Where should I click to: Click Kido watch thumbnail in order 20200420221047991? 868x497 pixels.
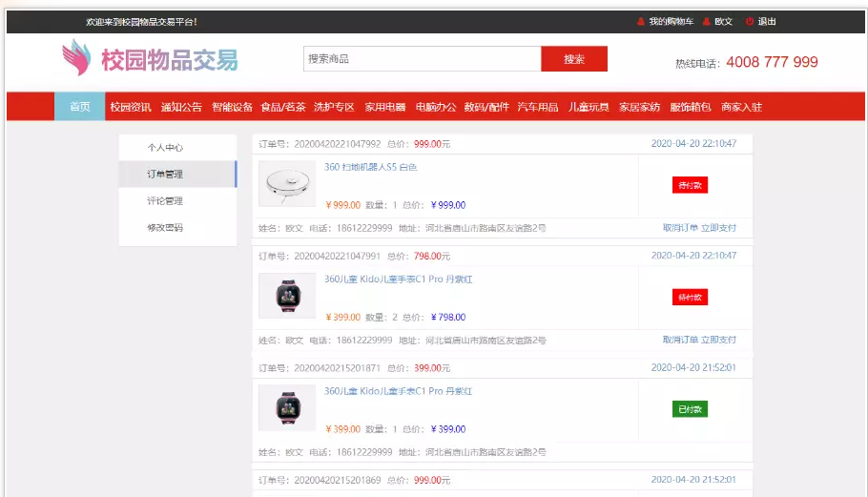[x=287, y=296]
